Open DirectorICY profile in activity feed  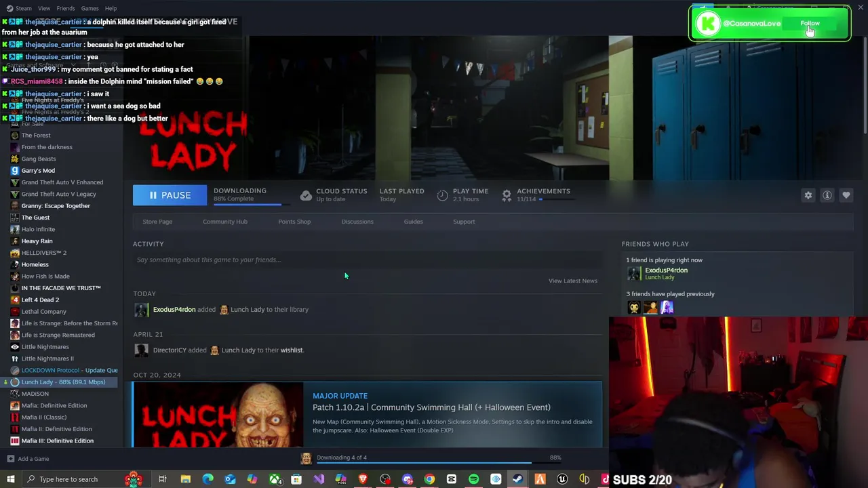pos(170,350)
